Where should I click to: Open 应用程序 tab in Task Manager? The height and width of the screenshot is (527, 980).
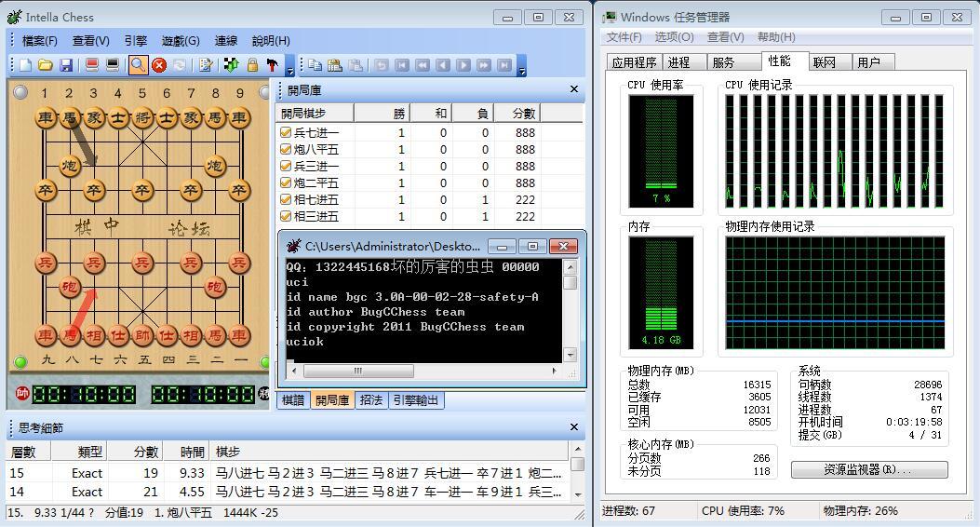(x=634, y=61)
